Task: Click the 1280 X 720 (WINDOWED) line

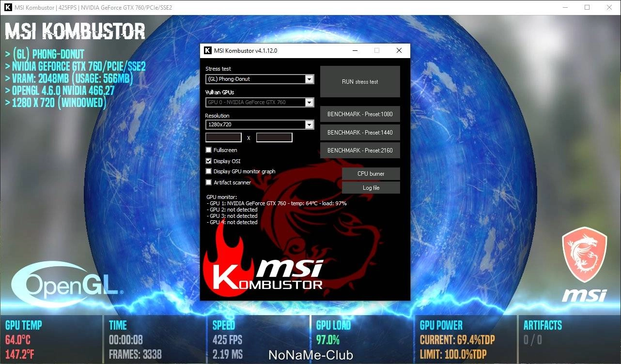Action: point(55,103)
